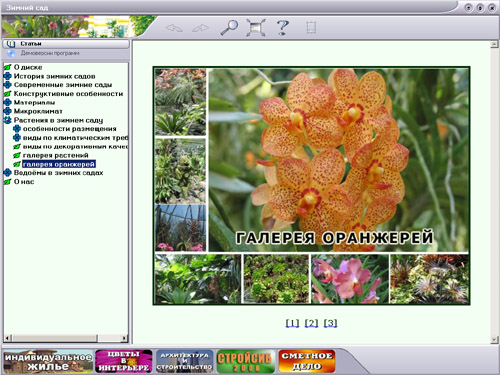Select Конструктивные особенности topic
500x375 pixels.
point(68,94)
